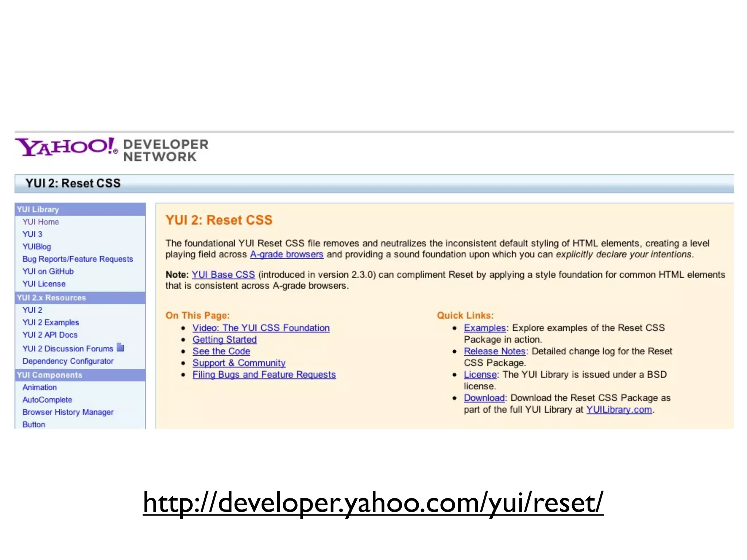
Task: Open Browser History Manager link
Action: click(68, 412)
